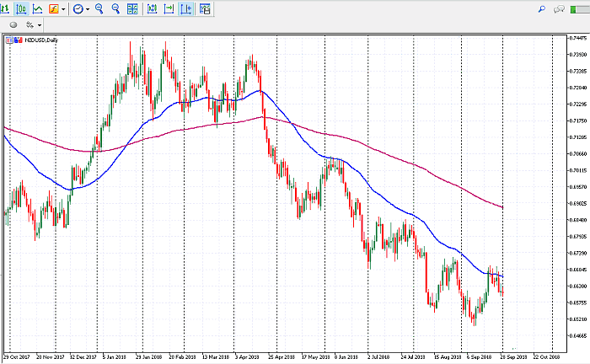Open the indicators list icon
590x364 pixels.
pos(53,8)
